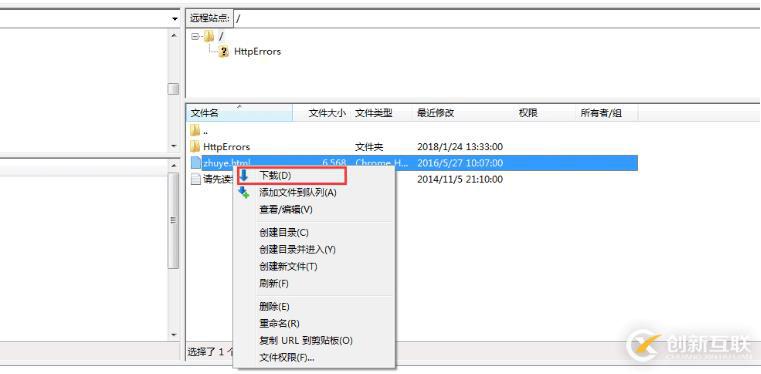Viewport: 761px width, 374px height.
Task: Click the zhuye.html file icon
Action: click(195, 163)
